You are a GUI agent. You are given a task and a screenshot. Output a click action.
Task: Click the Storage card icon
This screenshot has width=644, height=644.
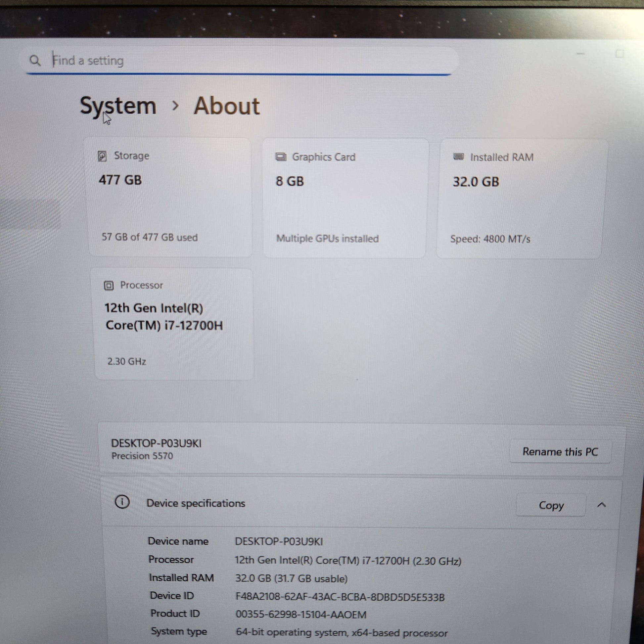pyautogui.click(x=102, y=156)
